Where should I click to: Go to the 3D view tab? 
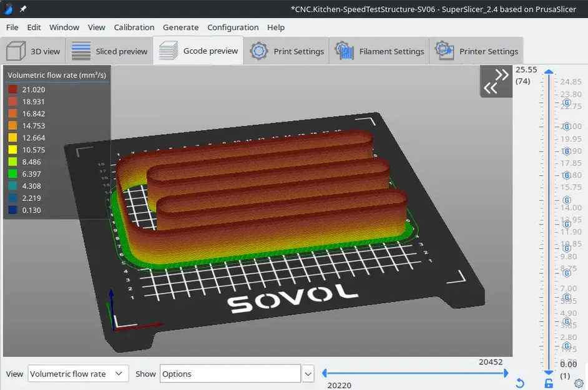pos(34,51)
